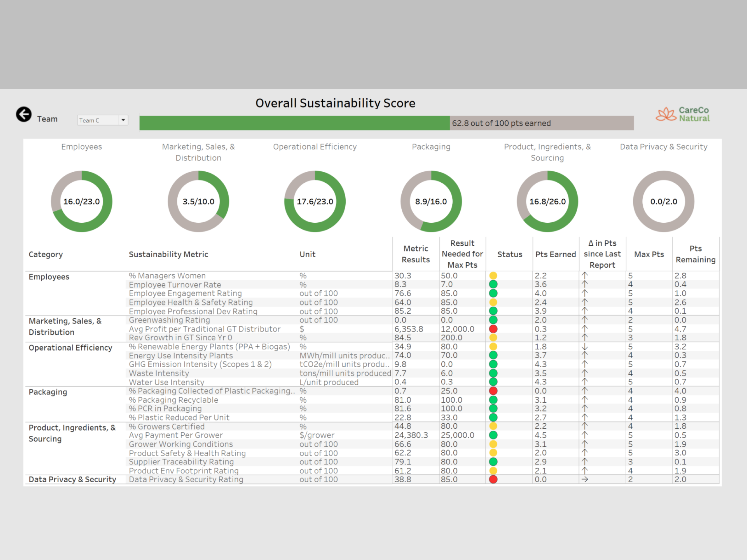
Task: Click the Operational Efficiency donut chart
Action: tap(315, 201)
